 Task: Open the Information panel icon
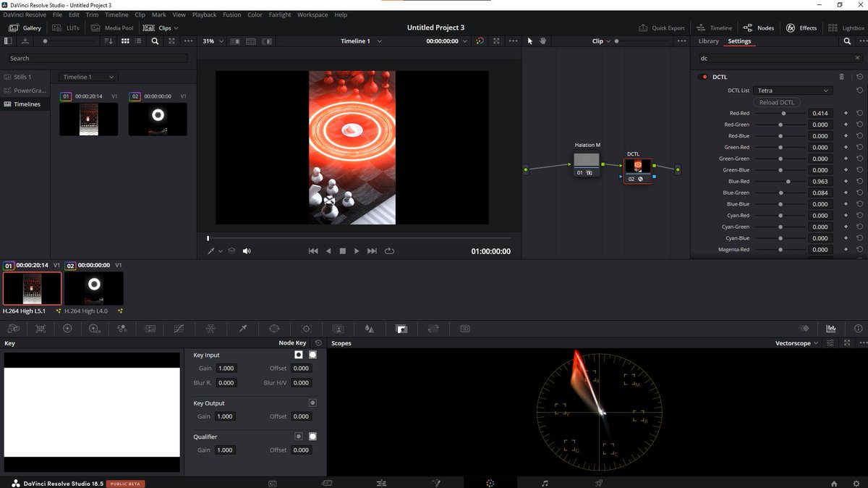[859, 329]
